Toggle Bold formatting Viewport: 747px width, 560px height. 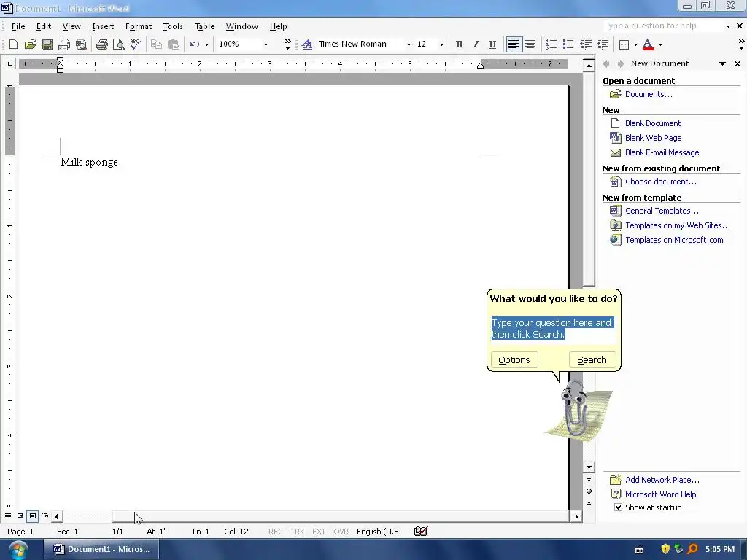[x=459, y=44]
